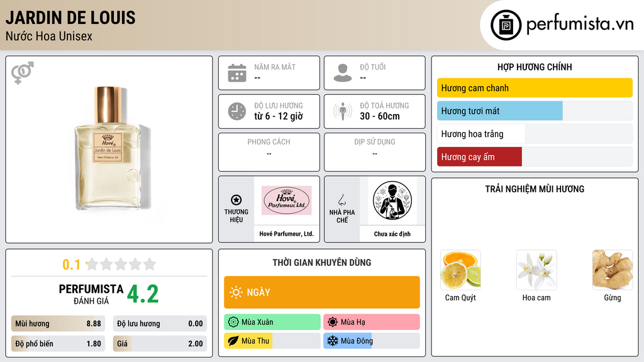Click the sillage icon beside Độ toả hương
The height and width of the screenshot is (362, 644).
[343, 111]
